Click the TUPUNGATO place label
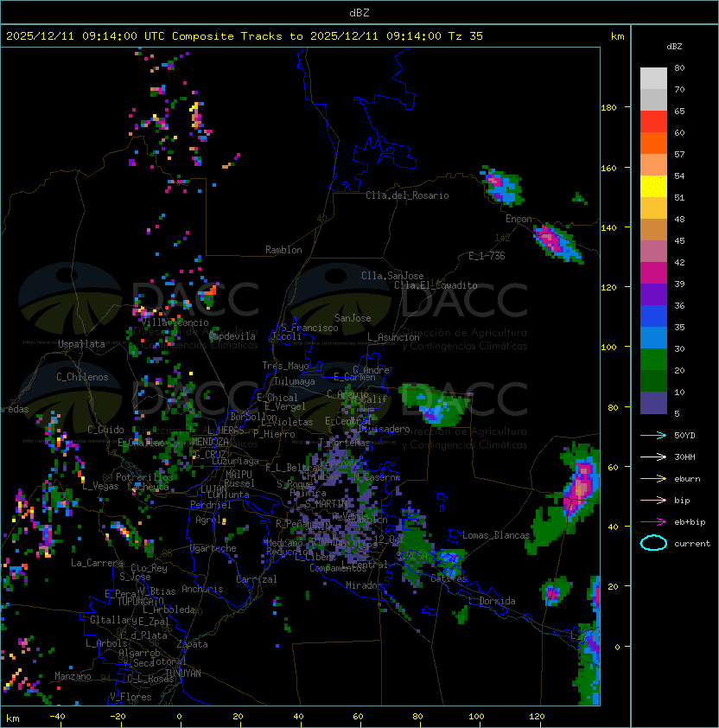The height and width of the screenshot is (728, 719). (x=140, y=602)
